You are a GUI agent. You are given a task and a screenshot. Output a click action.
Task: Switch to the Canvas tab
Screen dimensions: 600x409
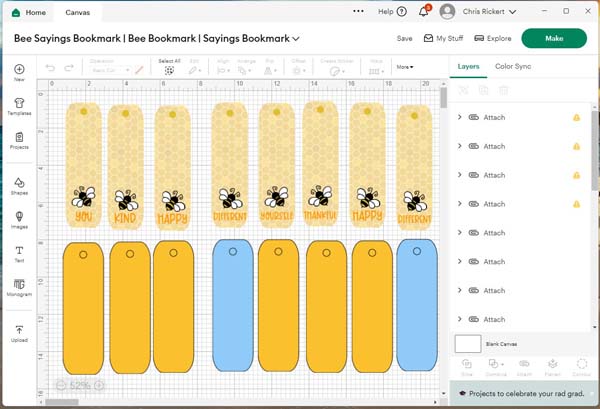[78, 13]
